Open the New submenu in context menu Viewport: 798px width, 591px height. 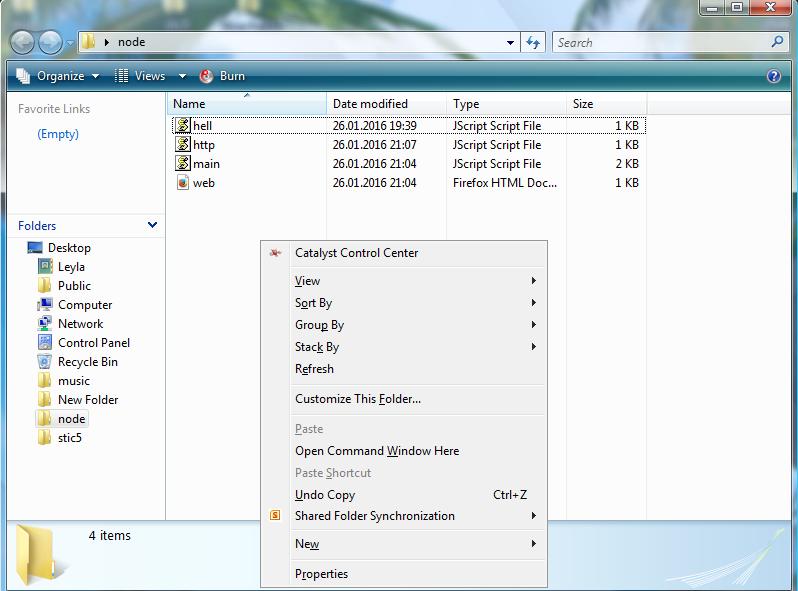coord(404,544)
